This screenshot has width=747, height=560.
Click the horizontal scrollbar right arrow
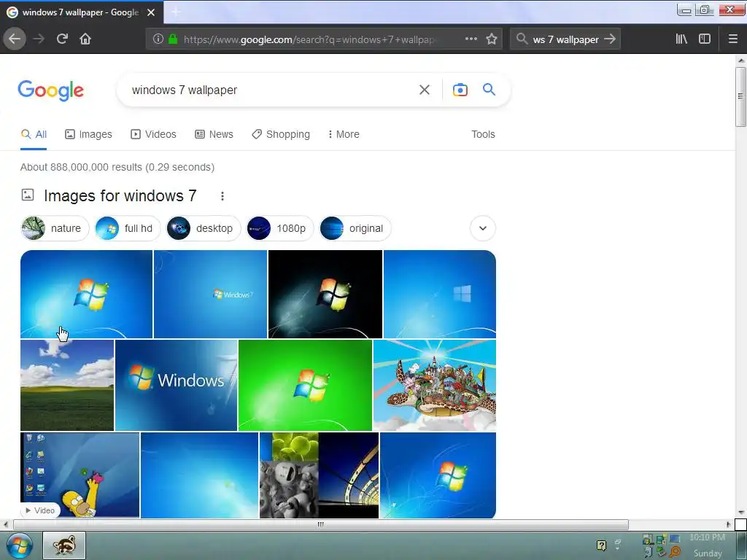point(728,524)
